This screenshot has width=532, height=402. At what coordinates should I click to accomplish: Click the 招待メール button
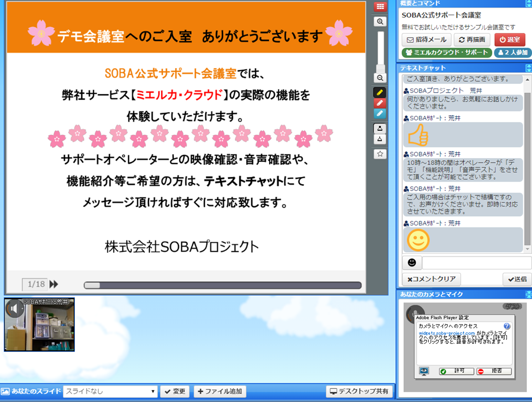click(x=426, y=40)
